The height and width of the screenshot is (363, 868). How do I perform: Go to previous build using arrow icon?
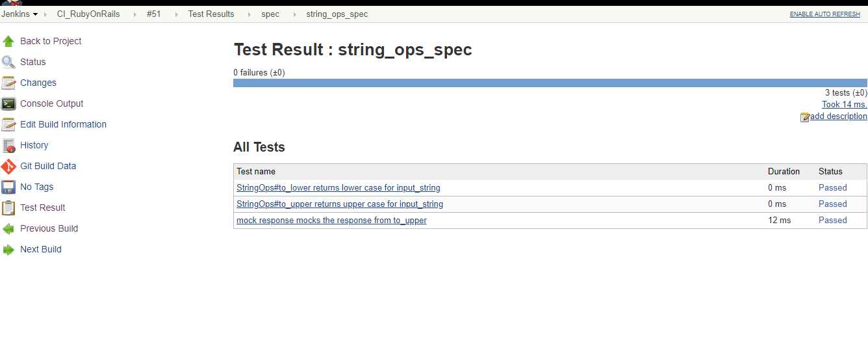(8, 229)
